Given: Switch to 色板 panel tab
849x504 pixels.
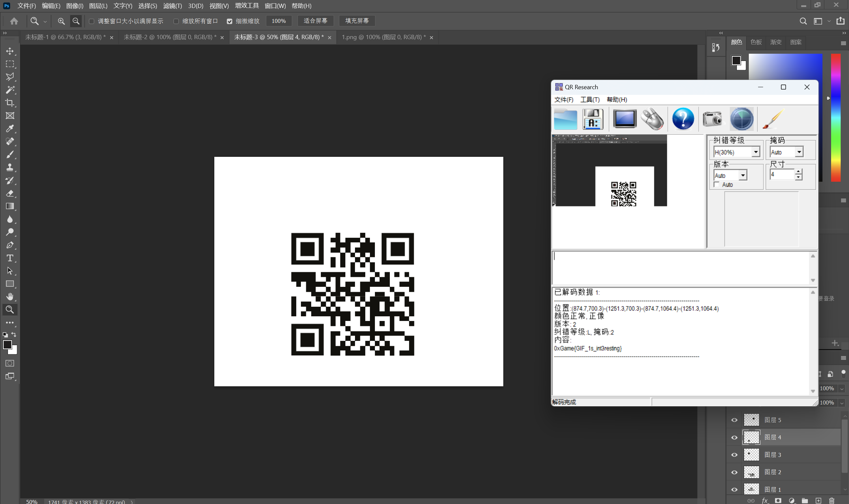Looking at the screenshot, I should tap(756, 42).
